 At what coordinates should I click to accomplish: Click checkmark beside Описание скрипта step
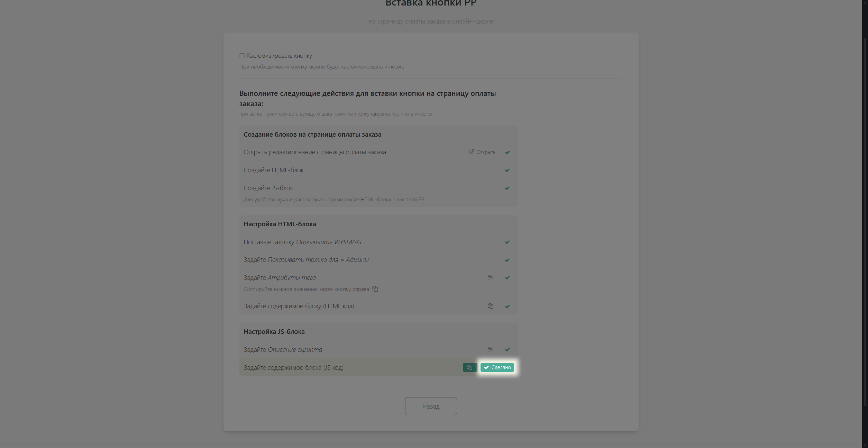(507, 350)
